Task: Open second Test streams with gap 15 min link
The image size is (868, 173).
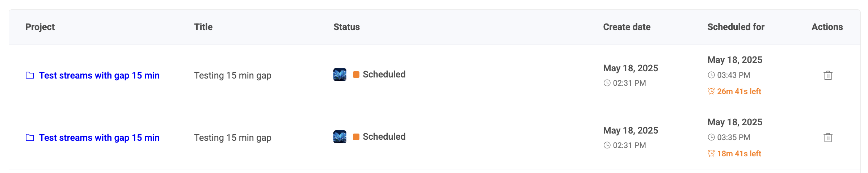Action: 99,138
